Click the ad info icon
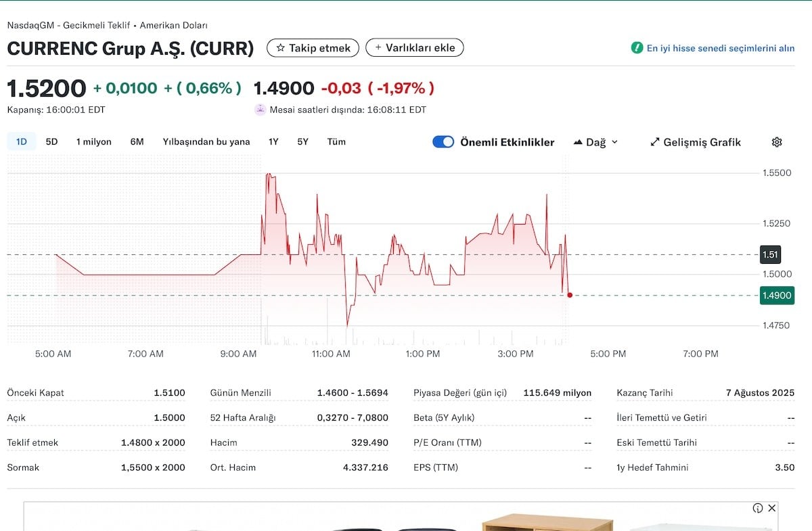This screenshot has width=812, height=531. (758, 508)
